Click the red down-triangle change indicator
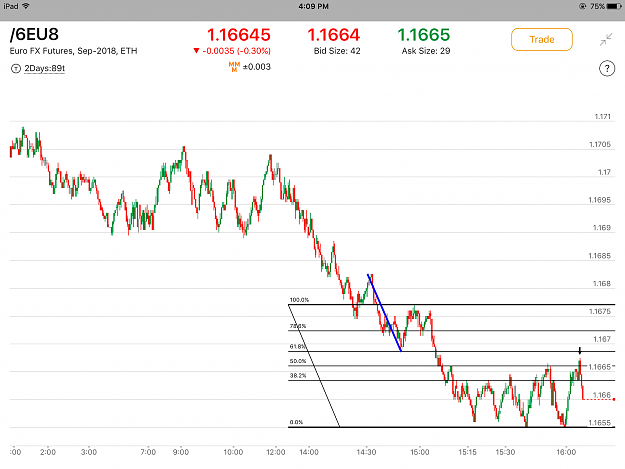The height and width of the screenshot is (469, 625). [196, 51]
